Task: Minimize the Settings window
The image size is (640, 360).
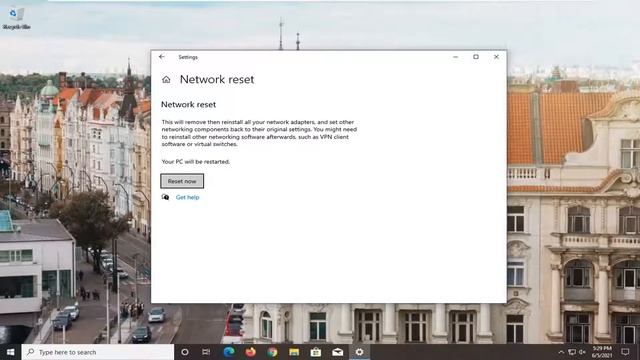Action: pos(456,57)
